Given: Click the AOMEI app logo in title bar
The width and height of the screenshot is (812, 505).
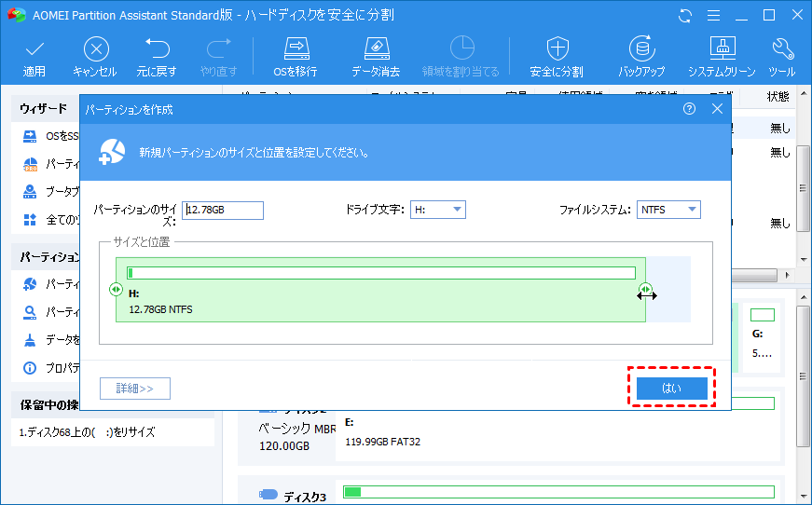Looking at the screenshot, I should pos(17,15).
